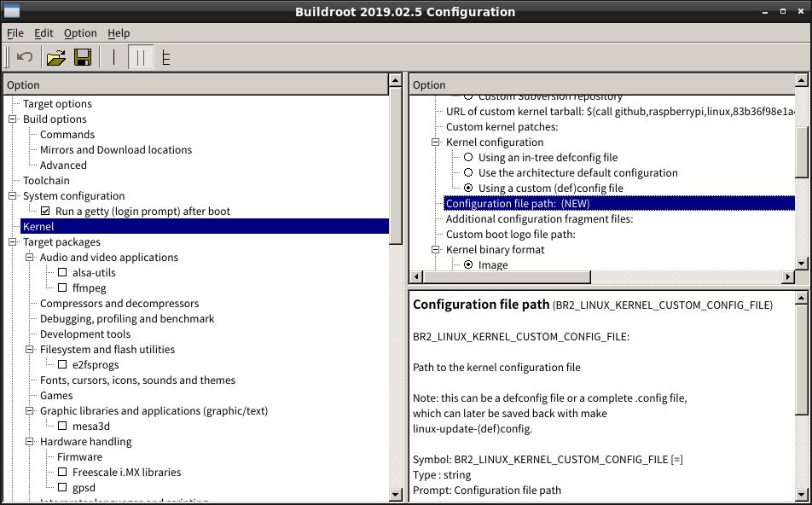Select Debugging, profiling and benchmark entry
The image size is (812, 505).
[127, 318]
